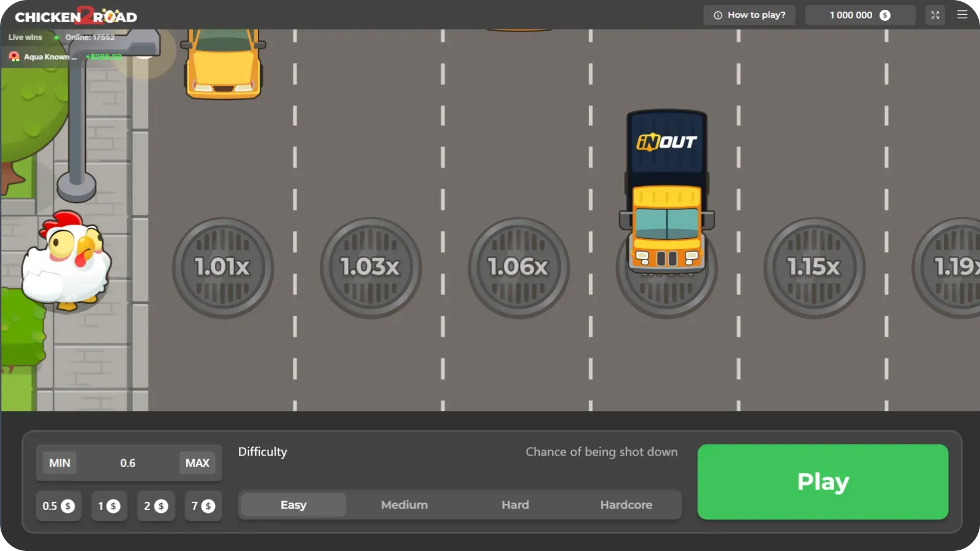Viewport: 980px width, 551px height.
Task: Click the 1.15x manhole cover
Action: click(814, 268)
